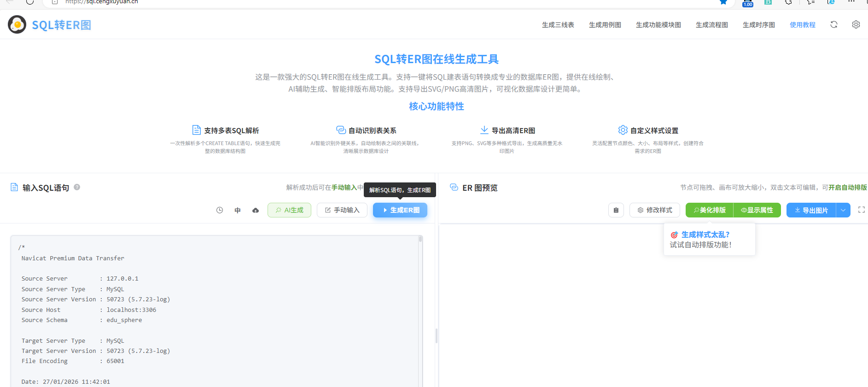This screenshot has width=868, height=387.
Task: Click the cloud upload icon
Action: [256, 210]
